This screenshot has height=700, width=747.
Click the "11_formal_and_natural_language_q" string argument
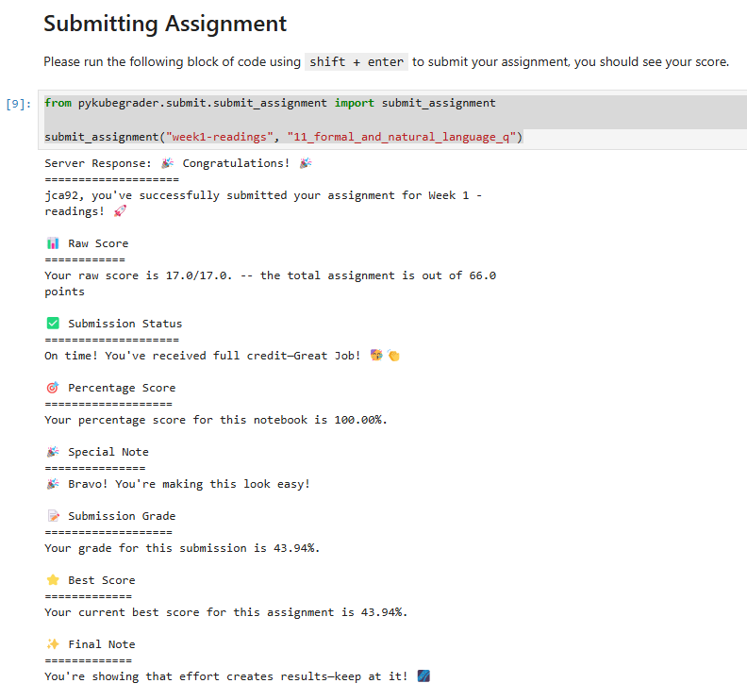tap(401, 137)
